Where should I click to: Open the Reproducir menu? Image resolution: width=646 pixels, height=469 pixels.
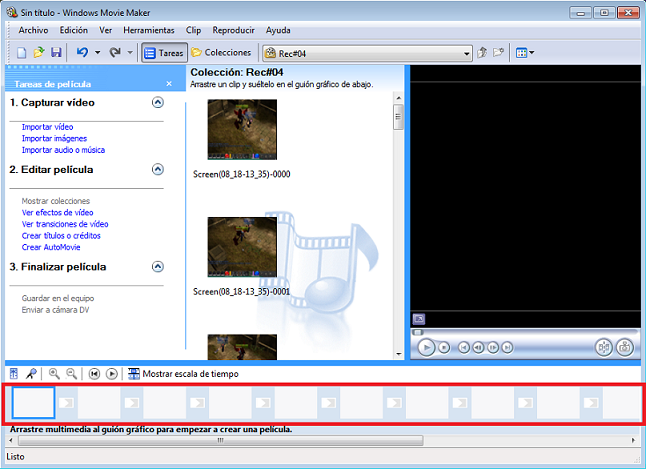coord(234,30)
